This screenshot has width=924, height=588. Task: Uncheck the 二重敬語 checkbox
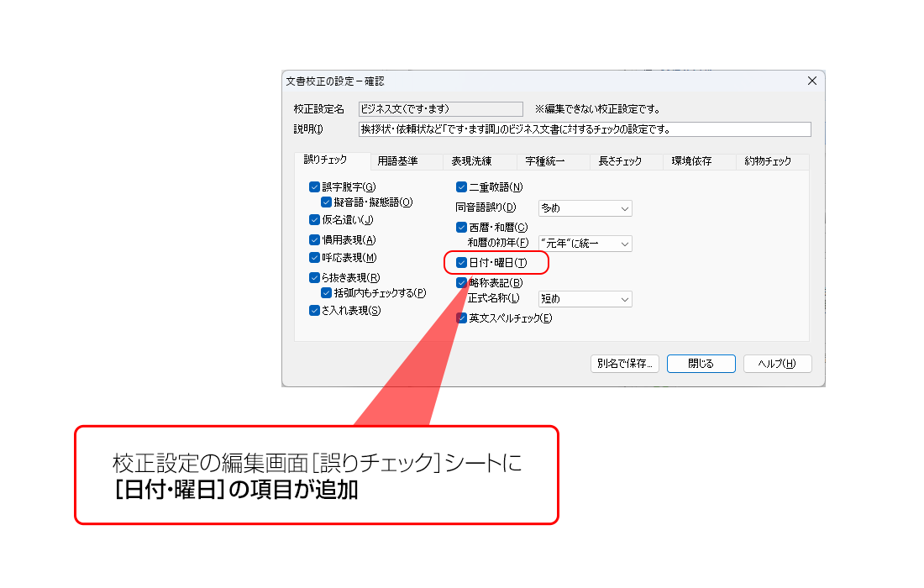coord(461,187)
